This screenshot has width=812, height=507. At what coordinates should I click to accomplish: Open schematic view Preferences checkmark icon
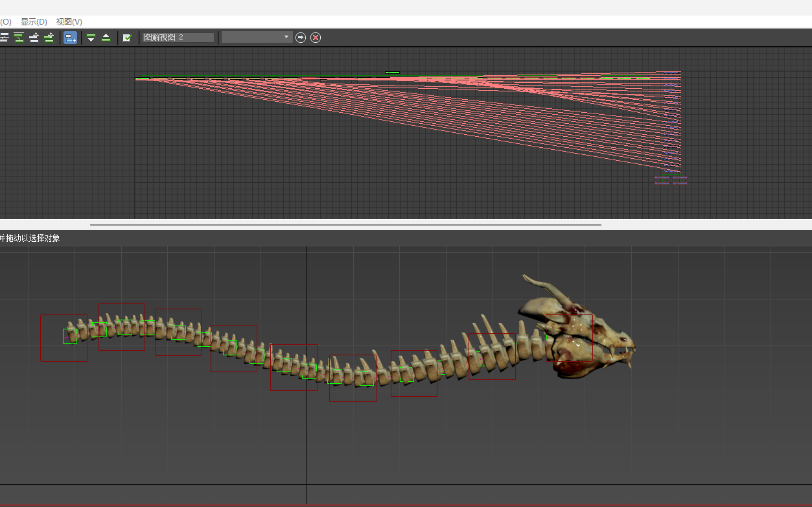127,38
